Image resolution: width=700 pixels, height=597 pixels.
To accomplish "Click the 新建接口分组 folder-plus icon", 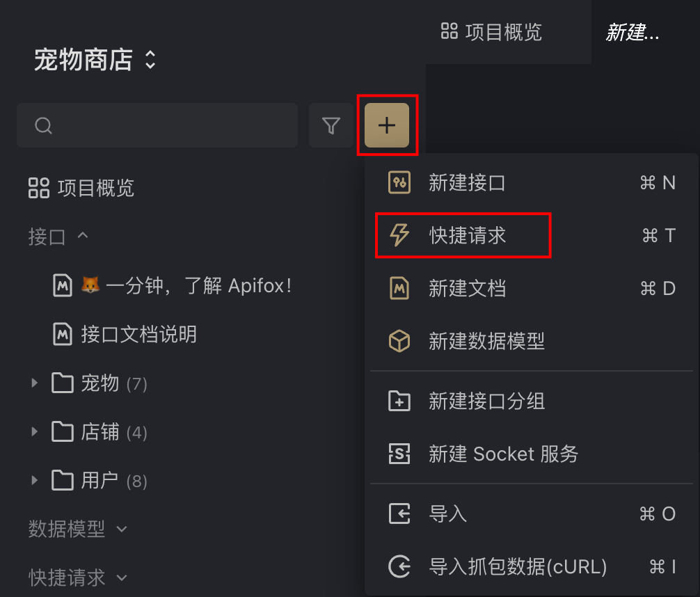I will (x=399, y=401).
